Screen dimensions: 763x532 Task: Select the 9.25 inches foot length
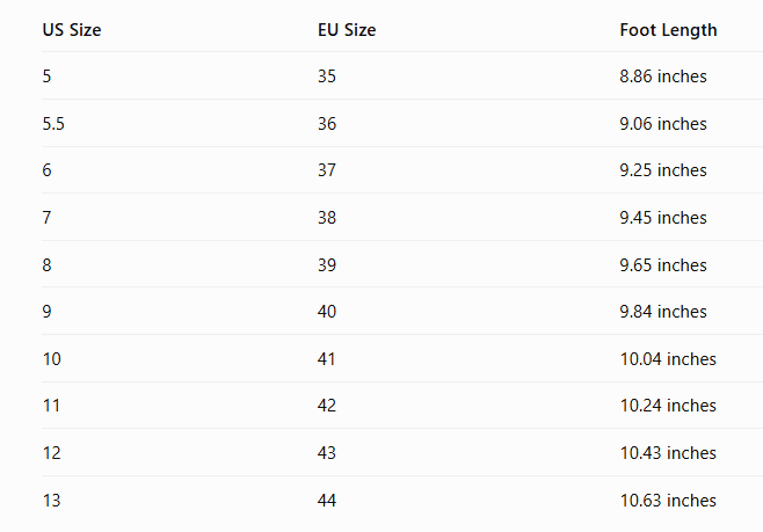[663, 170]
